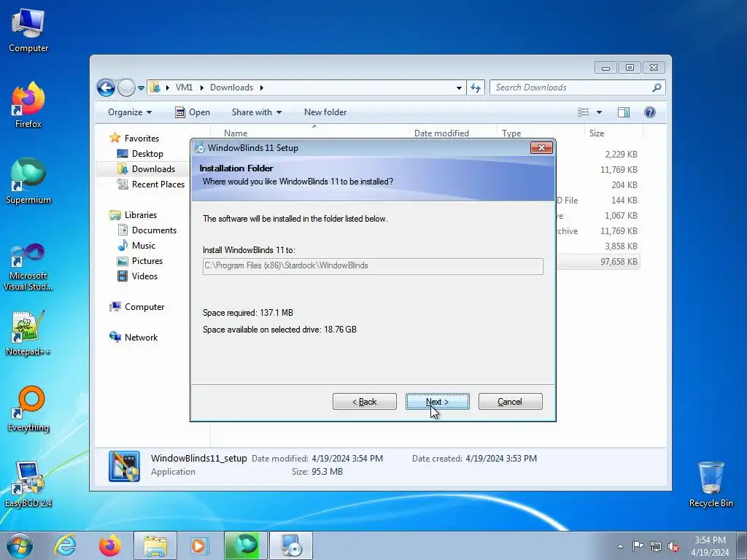The width and height of the screenshot is (747, 560).
Task: Click the muted volume tray icon
Action: click(x=673, y=546)
